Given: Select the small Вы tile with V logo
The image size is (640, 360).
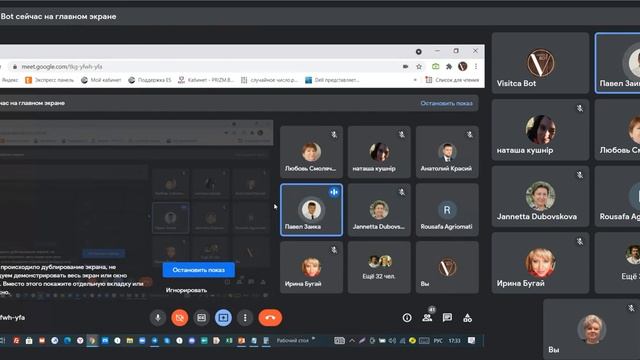Looking at the screenshot, I should point(447,267).
